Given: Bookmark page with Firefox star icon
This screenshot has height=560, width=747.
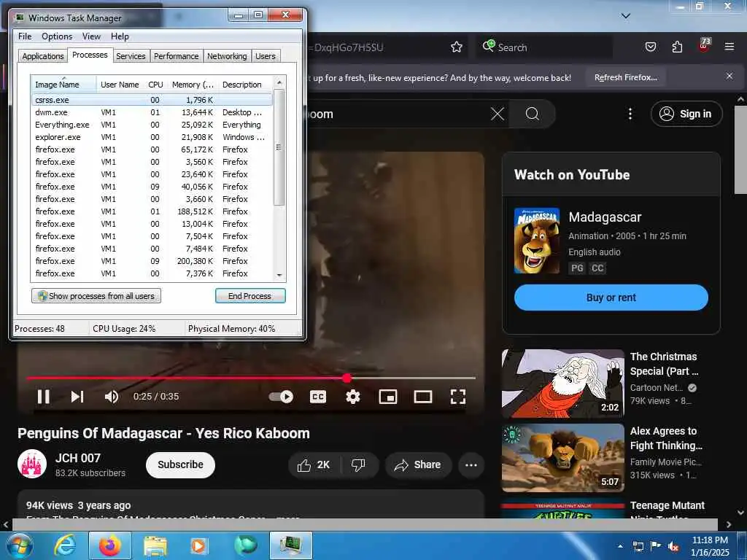Looking at the screenshot, I should click(x=457, y=47).
